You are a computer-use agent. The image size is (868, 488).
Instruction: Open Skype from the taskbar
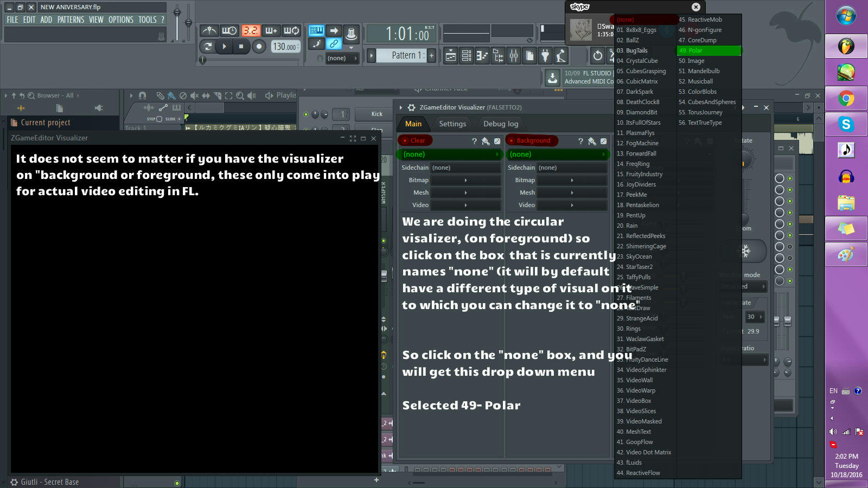click(847, 124)
